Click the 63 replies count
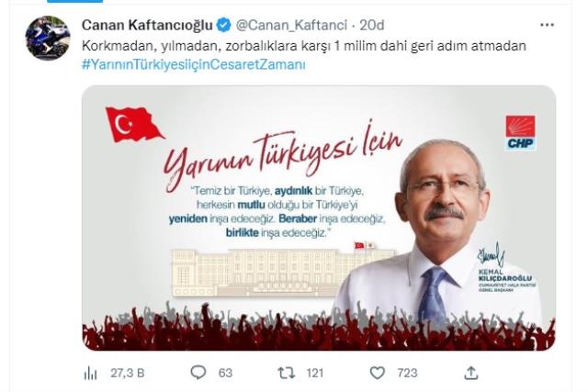This screenshot has height=392, width=588. tap(225, 373)
